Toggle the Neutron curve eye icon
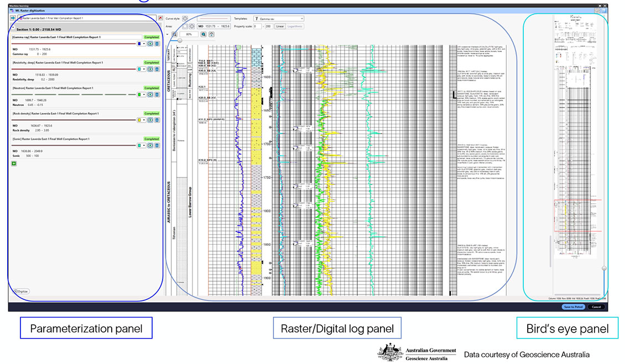Image resolution: width=625 pixels, height=364 pixels. coord(150,94)
